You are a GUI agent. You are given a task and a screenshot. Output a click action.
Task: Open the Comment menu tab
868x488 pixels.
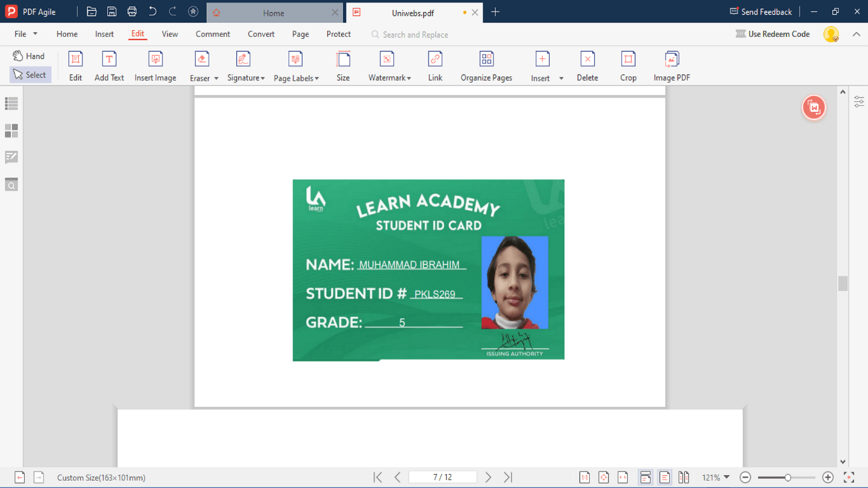[x=213, y=34]
